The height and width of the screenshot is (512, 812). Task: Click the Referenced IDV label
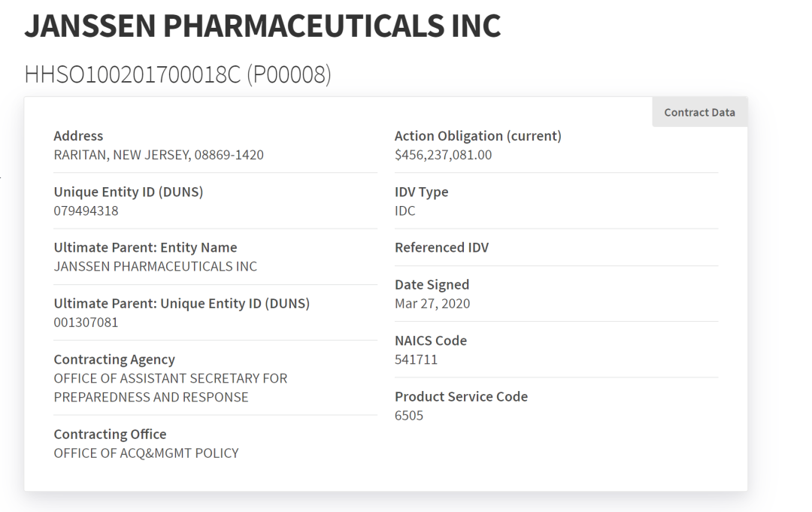441,247
